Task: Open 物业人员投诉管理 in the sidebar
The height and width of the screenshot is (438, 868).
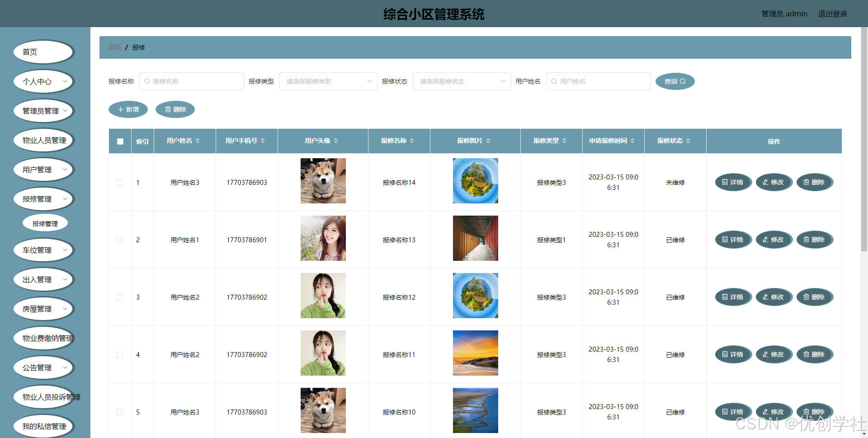Action: point(43,397)
